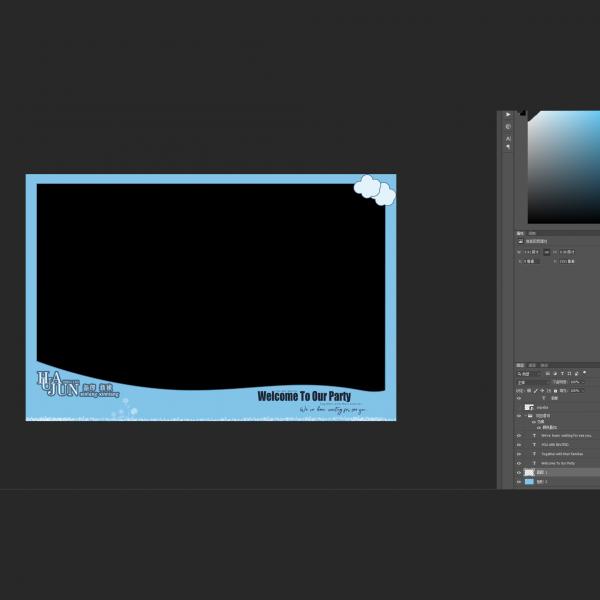Click the play-arrow Actions panel icon
This screenshot has height=600, width=600.
coord(508,115)
